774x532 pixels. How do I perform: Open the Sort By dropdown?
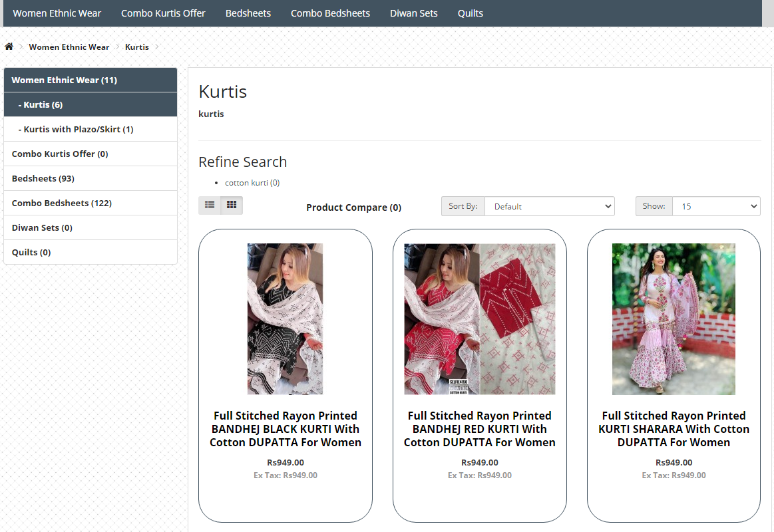549,206
